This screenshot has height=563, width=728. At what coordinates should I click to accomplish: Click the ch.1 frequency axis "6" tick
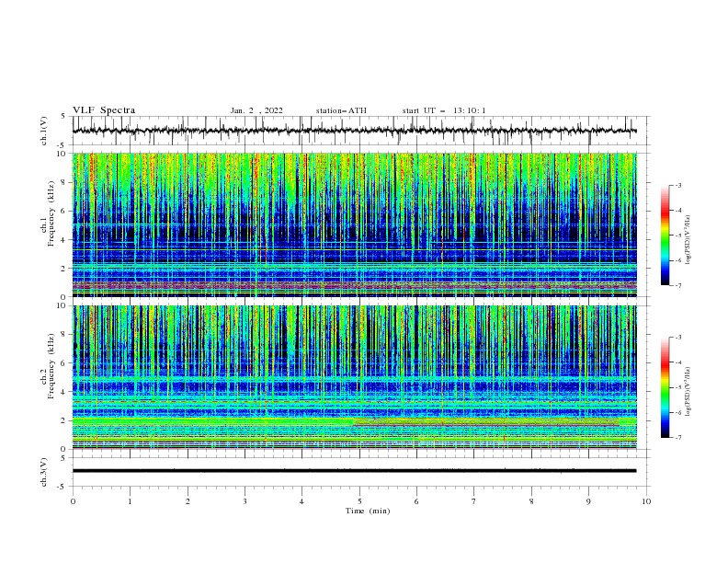click(63, 212)
